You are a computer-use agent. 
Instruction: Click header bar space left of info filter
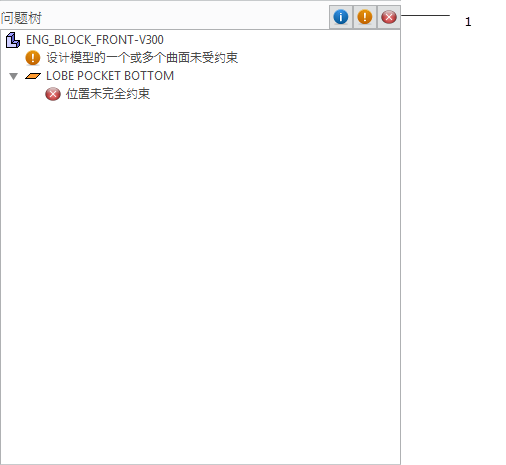185,17
